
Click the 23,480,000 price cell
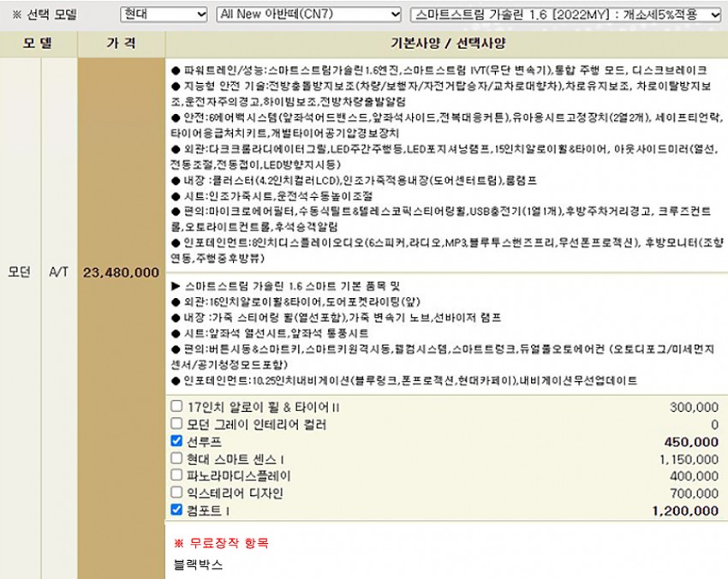(121, 272)
